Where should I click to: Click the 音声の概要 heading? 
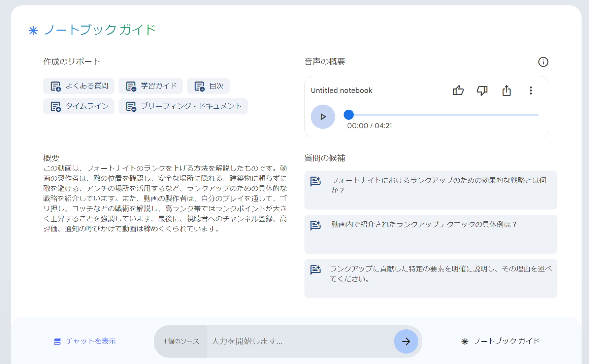click(x=325, y=62)
